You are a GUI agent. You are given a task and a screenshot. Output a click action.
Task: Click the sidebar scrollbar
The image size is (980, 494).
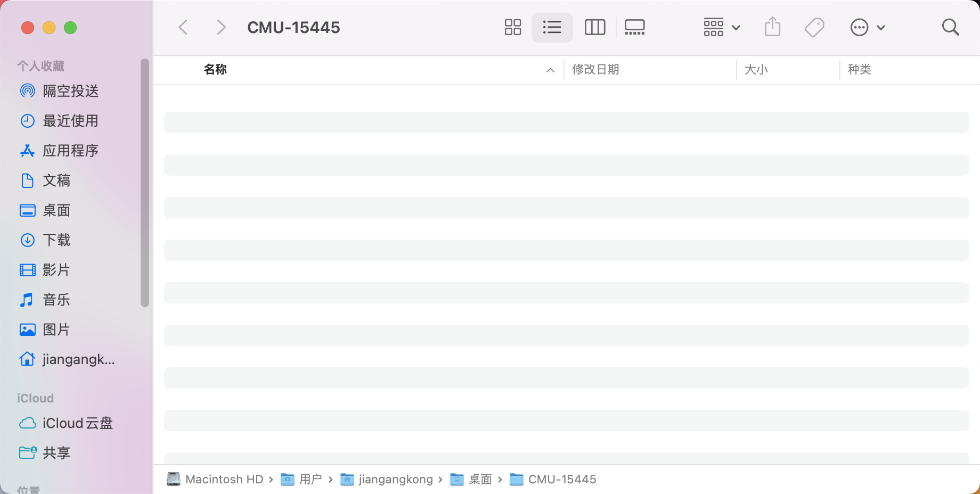point(144,183)
